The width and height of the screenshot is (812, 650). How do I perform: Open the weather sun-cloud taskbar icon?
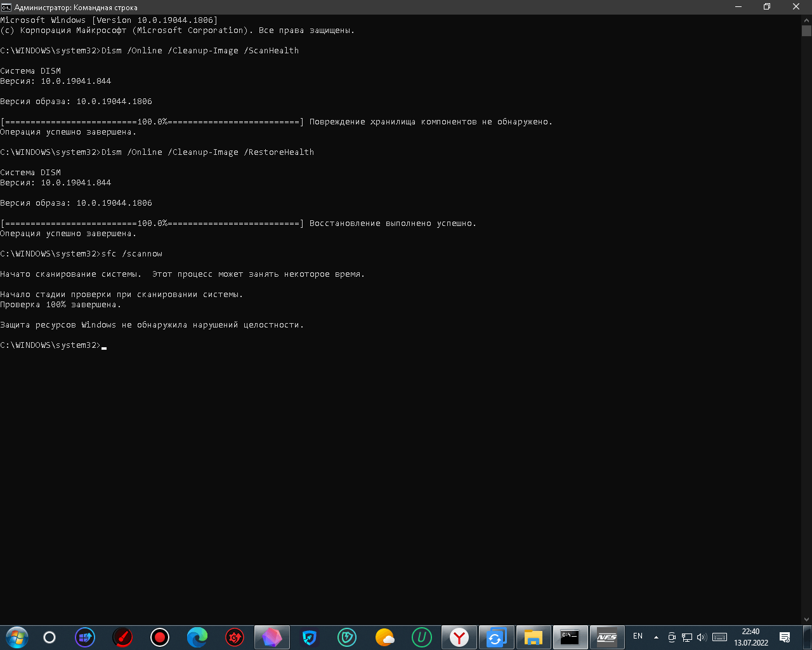point(384,637)
